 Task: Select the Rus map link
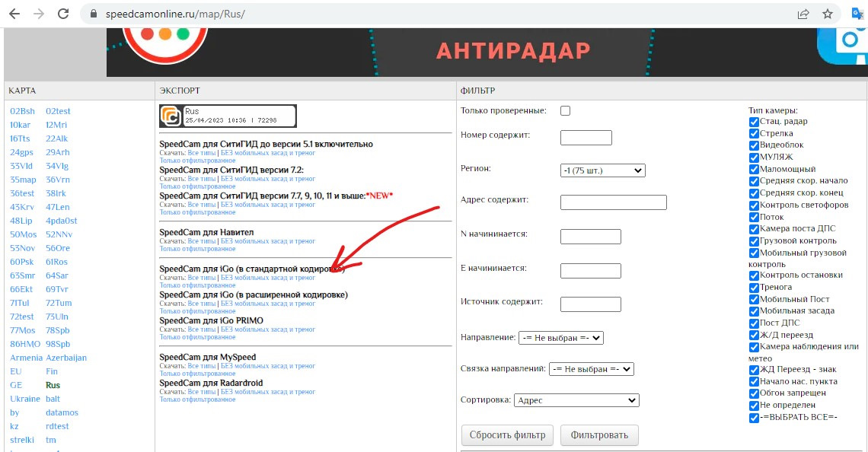click(53, 385)
